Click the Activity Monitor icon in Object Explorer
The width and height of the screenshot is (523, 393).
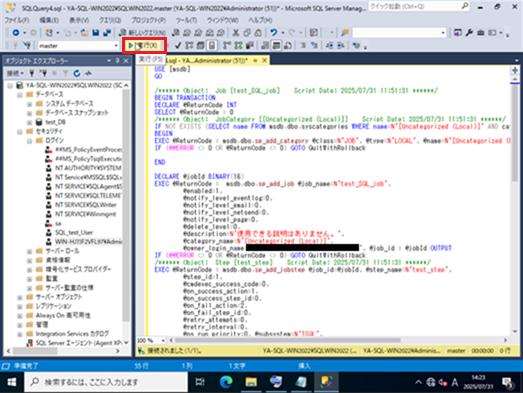click(88, 73)
